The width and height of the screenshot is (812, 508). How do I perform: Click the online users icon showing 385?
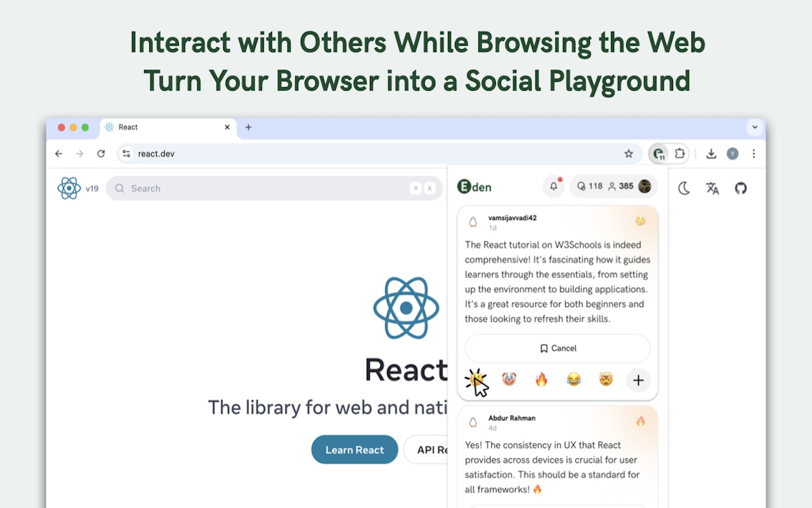(617, 186)
